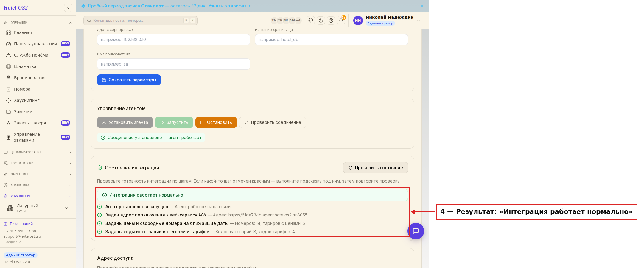The width and height of the screenshot is (644, 268).
Task: Open Шахматка grid view
Action: point(38,66)
